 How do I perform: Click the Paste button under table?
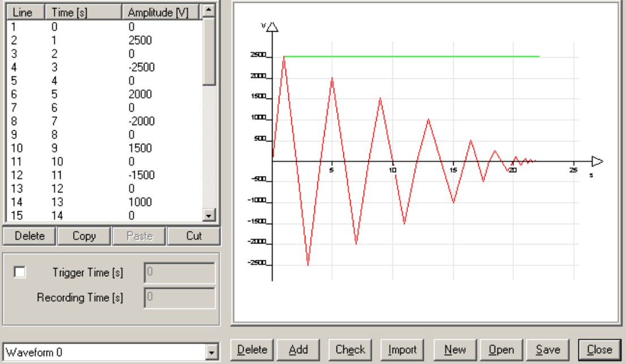tap(139, 236)
